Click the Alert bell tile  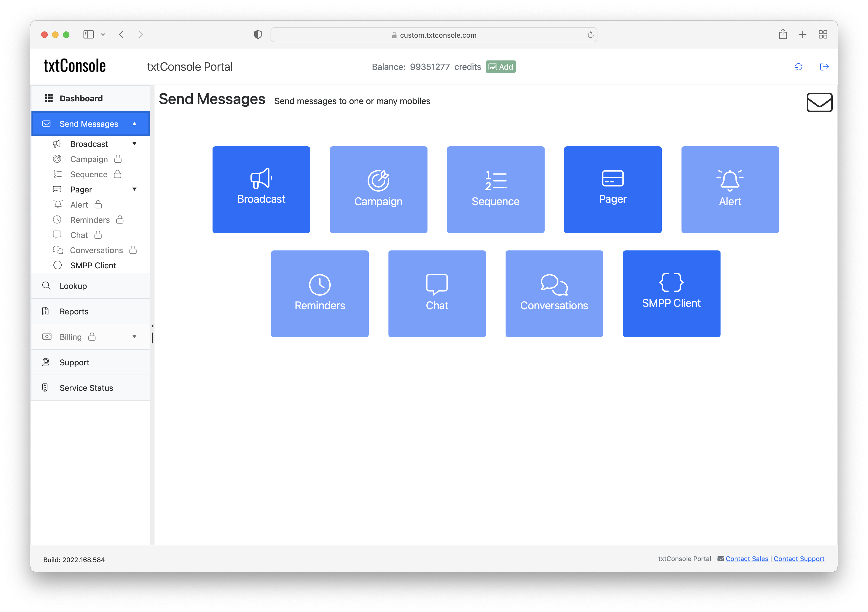[730, 189]
